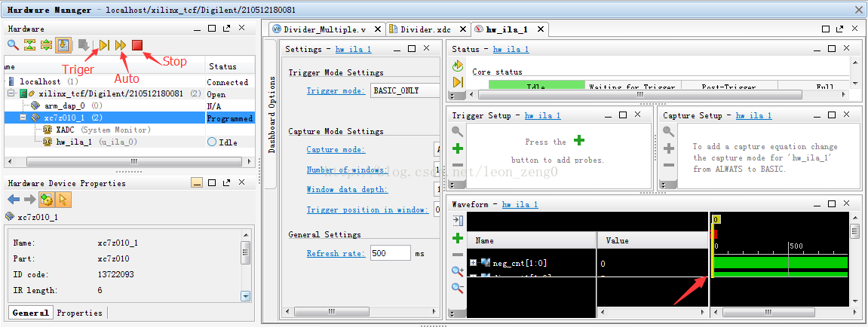Toggle the auto-refresh button in Hardware toolbar
The image size is (868, 327).
[x=63, y=44]
